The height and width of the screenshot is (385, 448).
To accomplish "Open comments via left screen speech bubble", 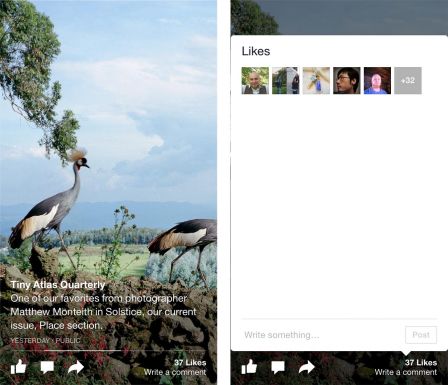I will tap(47, 367).
